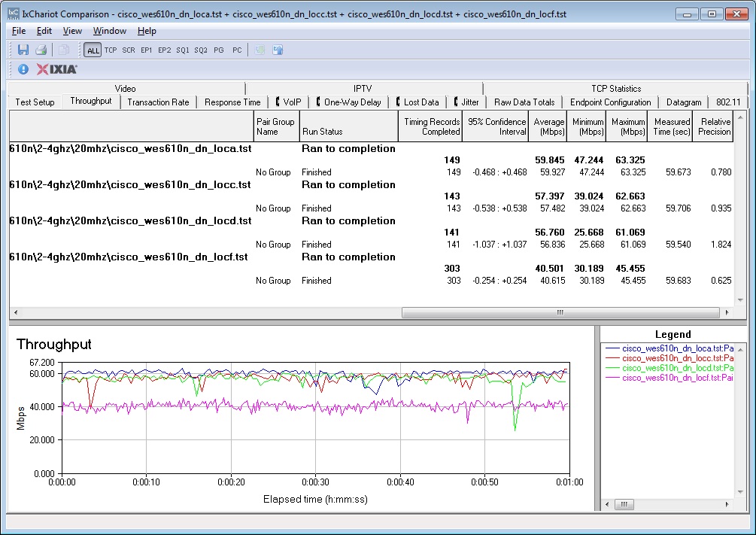This screenshot has height=535, width=756.
Task: Click the Minimum (Mbps) column header
Action: click(x=587, y=126)
